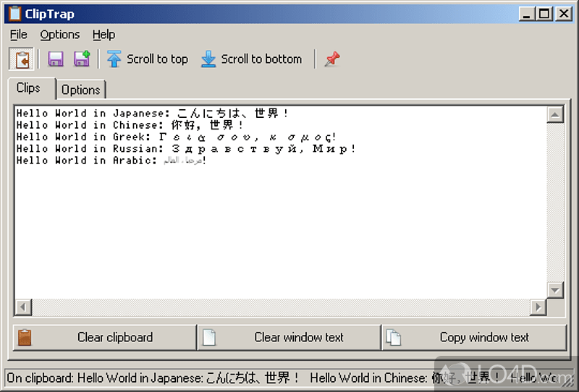Click the Copy window text button
The width and height of the screenshot is (579, 392).
click(x=474, y=337)
